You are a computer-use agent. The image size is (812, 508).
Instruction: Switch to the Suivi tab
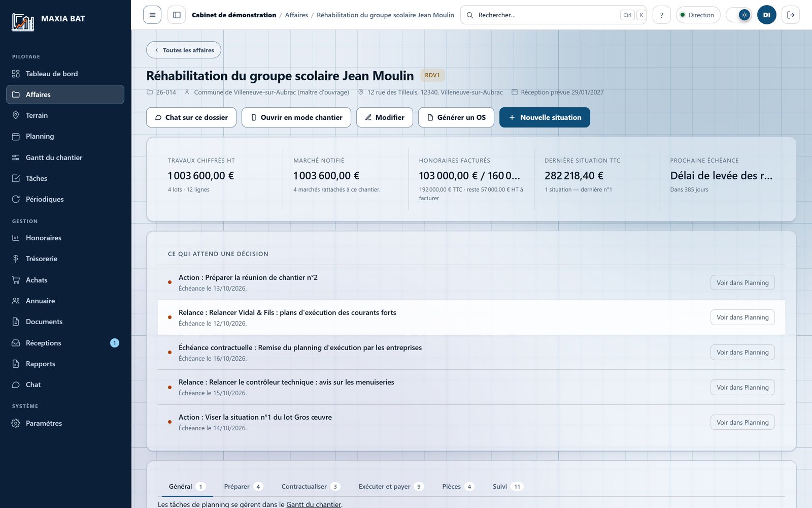(x=507, y=486)
